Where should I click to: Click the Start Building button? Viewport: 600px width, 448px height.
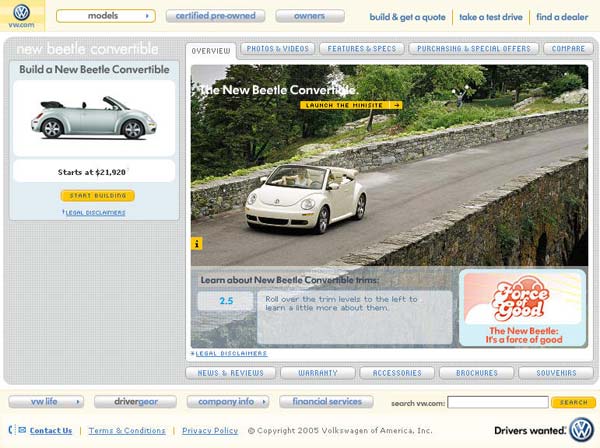point(98,195)
